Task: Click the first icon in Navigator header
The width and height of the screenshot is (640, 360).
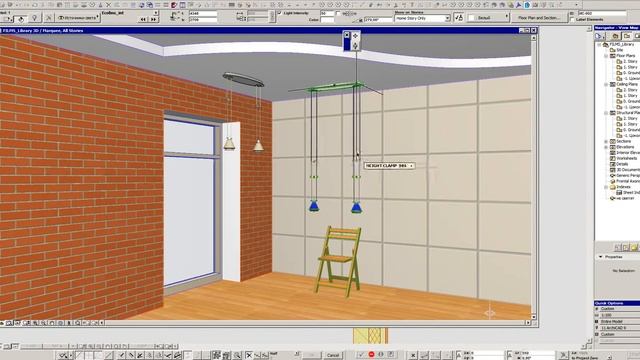Action: (x=600, y=36)
